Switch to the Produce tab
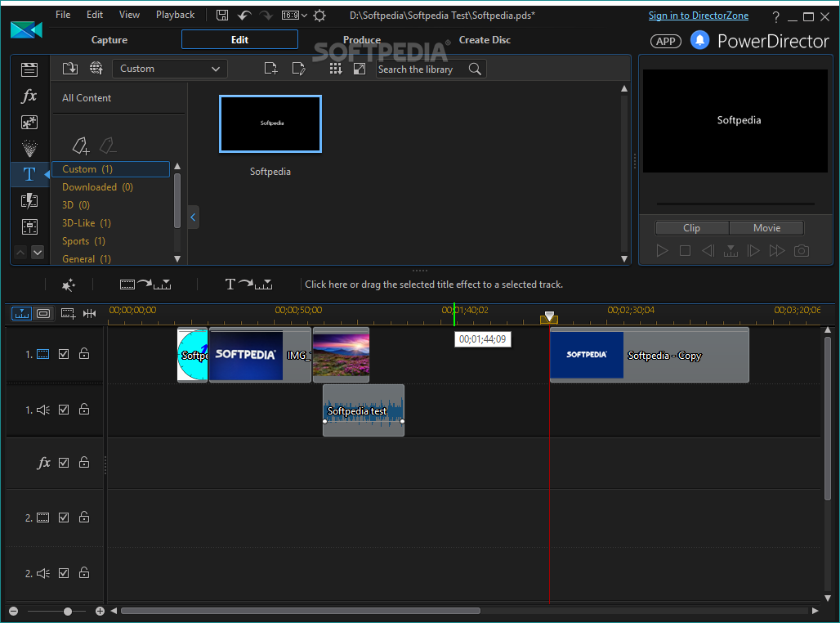Image resolution: width=840 pixels, height=623 pixels. 362,40
